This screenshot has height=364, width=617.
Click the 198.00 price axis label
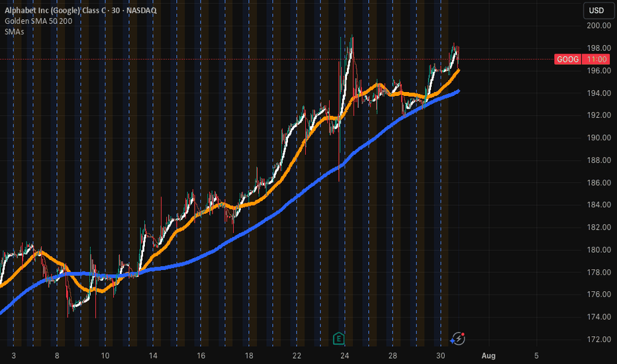[x=598, y=48]
